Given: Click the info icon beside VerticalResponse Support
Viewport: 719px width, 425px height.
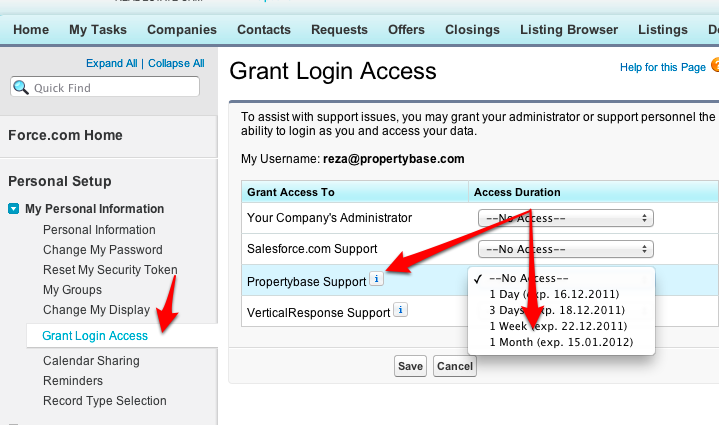Looking at the screenshot, I should pos(400,310).
